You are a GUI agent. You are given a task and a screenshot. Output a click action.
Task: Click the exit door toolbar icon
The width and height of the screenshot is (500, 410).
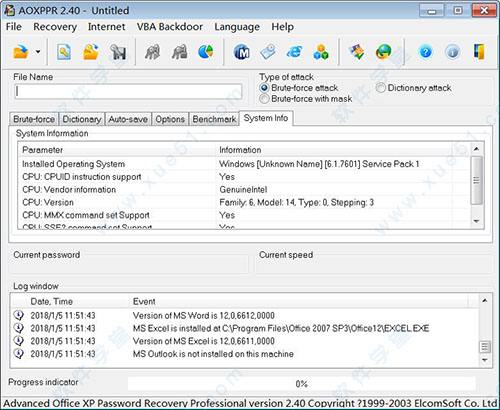coord(479,52)
